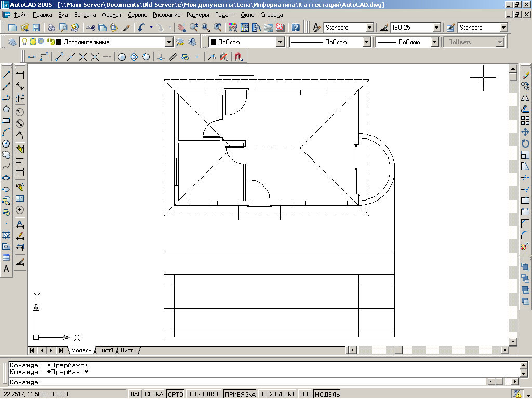Enable СЕТКА grid display
The image size is (532, 399).
click(x=154, y=394)
